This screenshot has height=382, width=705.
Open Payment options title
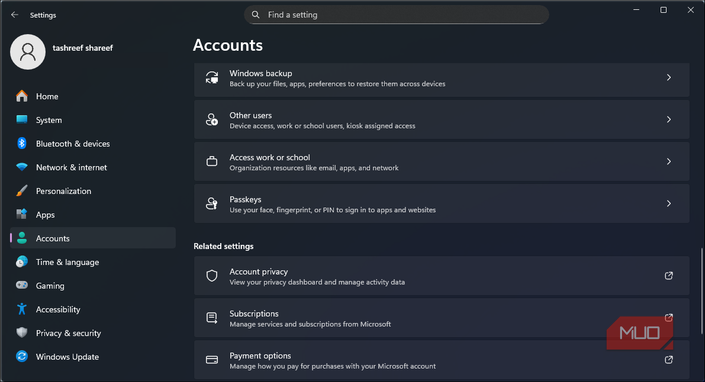point(260,356)
